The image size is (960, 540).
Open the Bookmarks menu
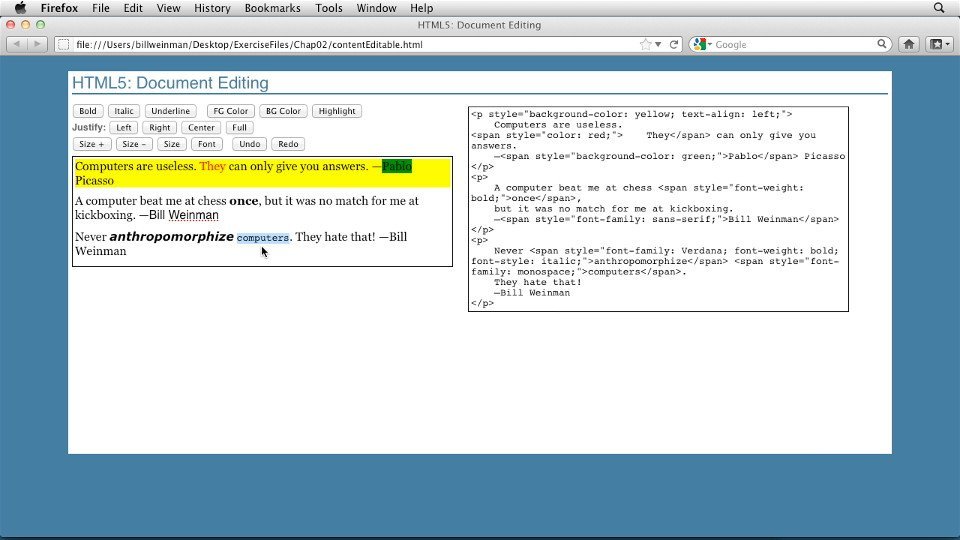(272, 8)
